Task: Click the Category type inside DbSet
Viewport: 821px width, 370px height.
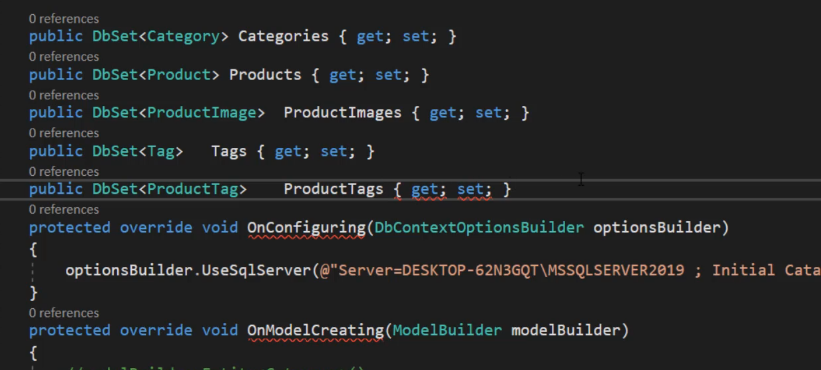Action: point(183,37)
